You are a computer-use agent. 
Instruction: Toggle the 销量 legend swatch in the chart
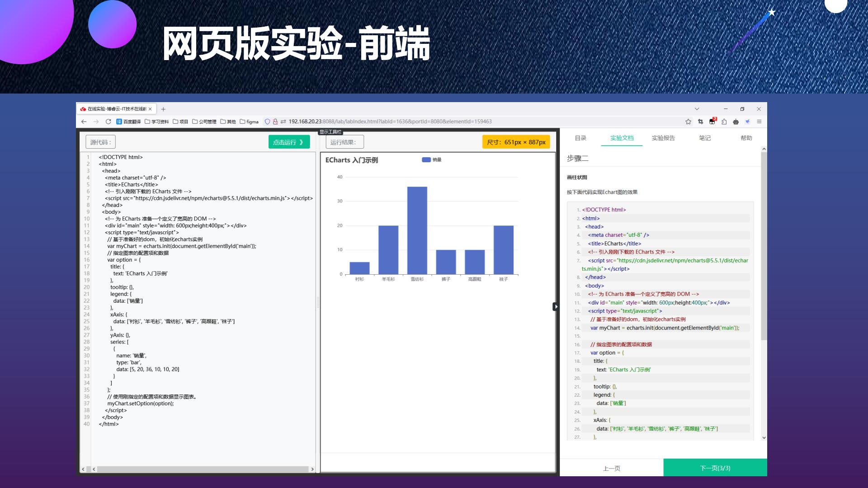[426, 160]
